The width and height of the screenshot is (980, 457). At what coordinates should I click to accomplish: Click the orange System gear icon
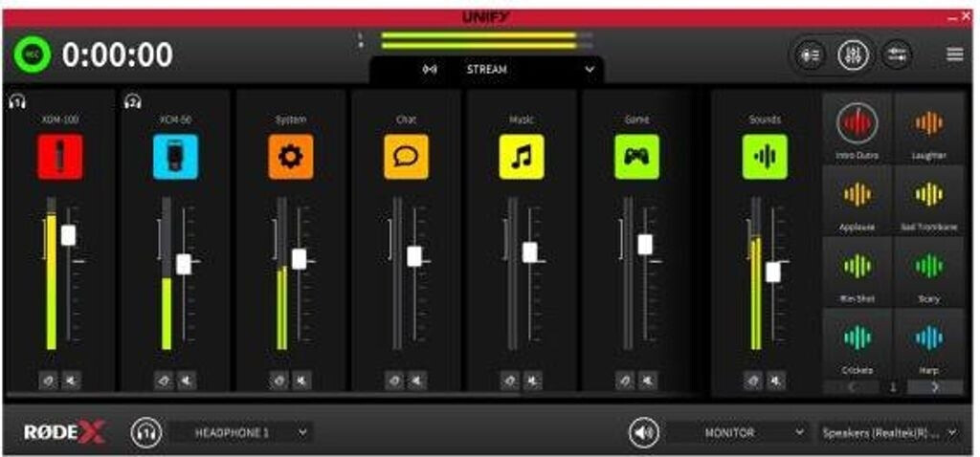(x=291, y=157)
